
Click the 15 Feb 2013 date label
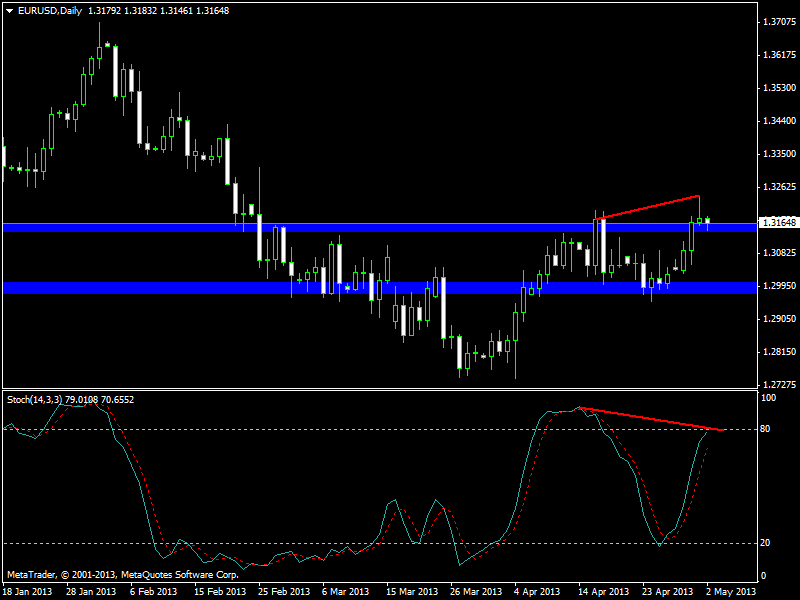(x=220, y=592)
